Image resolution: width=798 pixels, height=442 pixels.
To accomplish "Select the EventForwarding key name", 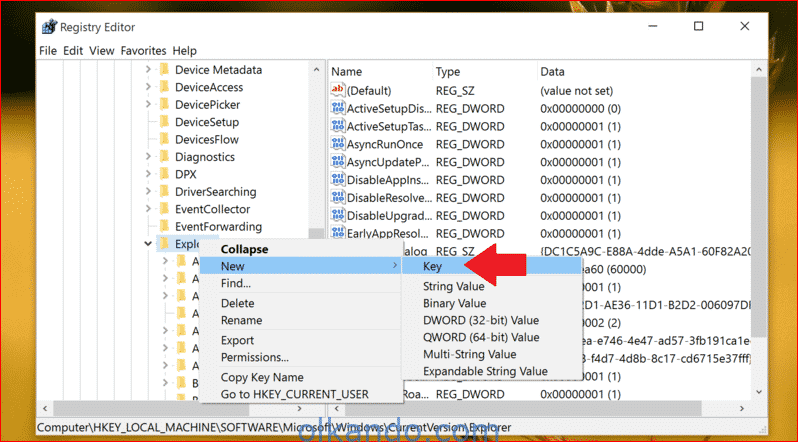I will (218, 226).
